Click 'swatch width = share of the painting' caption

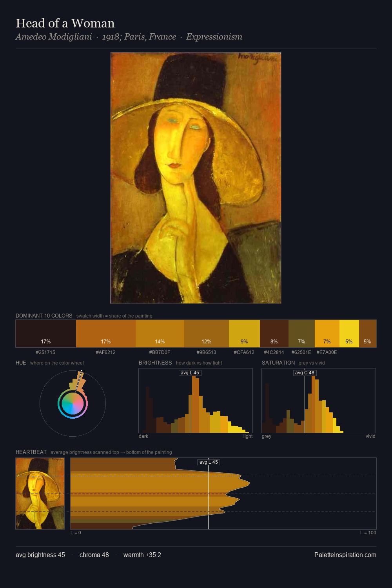114,316
